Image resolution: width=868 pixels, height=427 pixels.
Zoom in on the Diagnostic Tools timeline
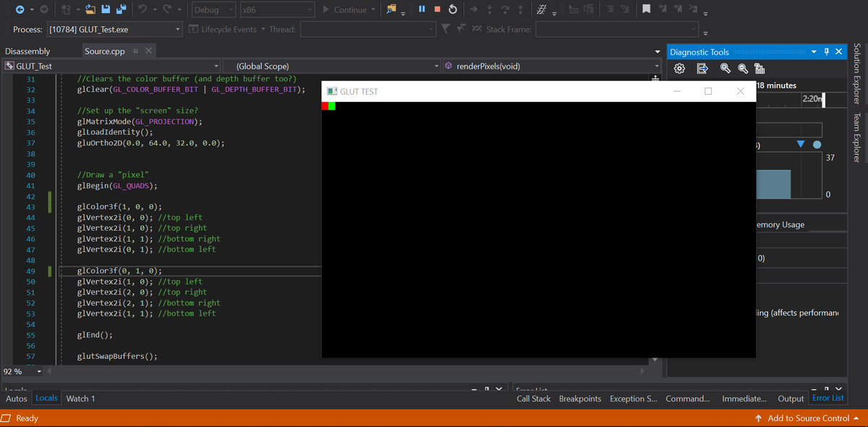(726, 69)
